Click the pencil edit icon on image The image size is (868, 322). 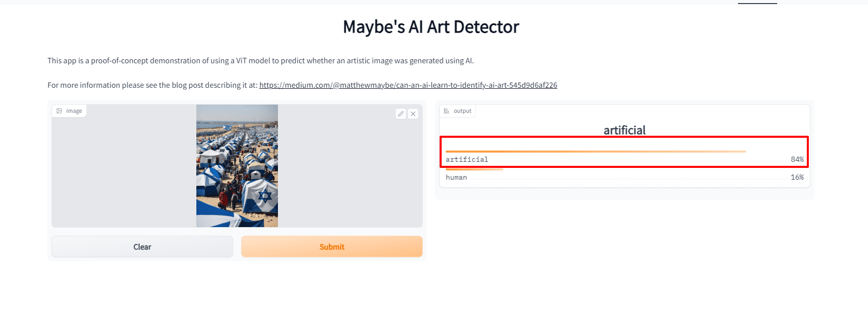(401, 114)
